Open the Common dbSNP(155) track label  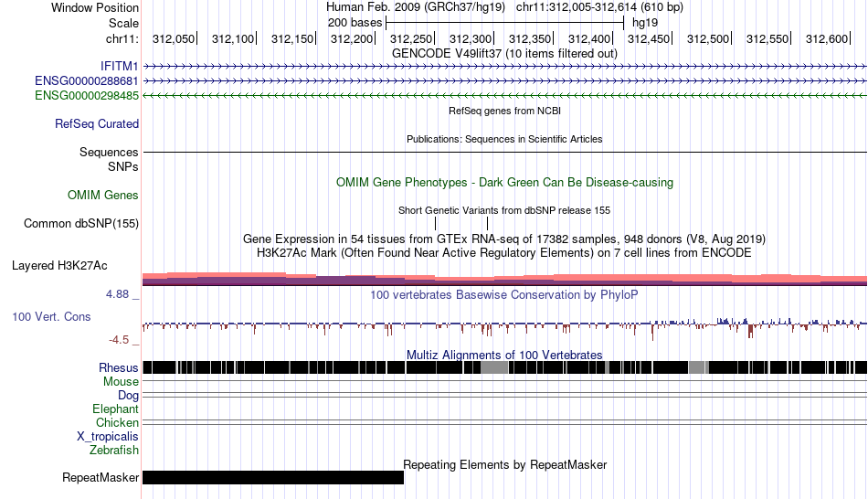(x=80, y=223)
